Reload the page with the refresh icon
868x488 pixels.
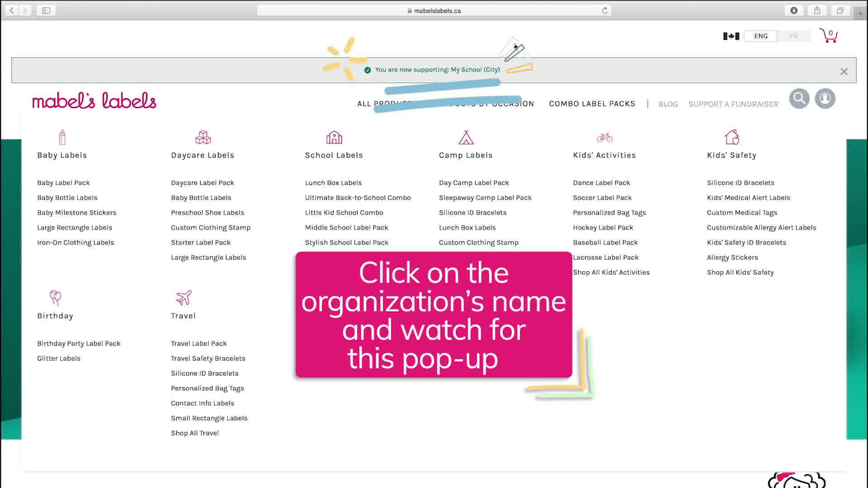(x=605, y=10)
